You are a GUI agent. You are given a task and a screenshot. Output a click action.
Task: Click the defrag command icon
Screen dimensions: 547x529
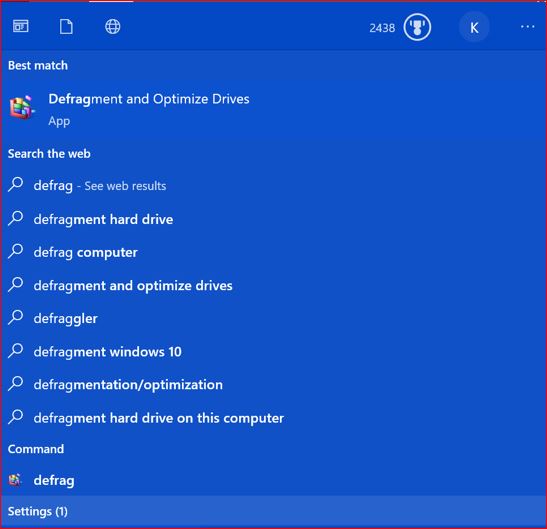tap(15, 480)
